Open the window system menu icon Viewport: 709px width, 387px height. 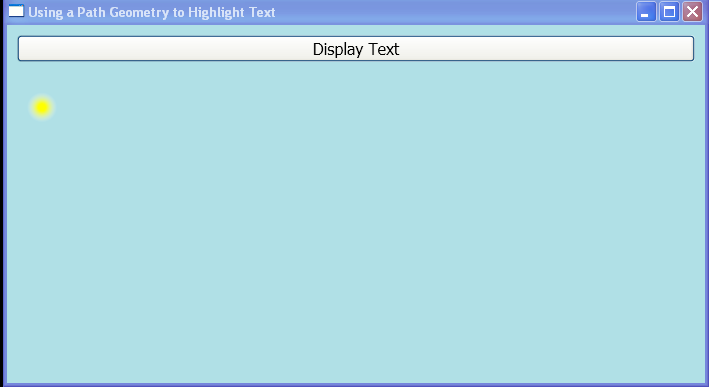(x=16, y=10)
